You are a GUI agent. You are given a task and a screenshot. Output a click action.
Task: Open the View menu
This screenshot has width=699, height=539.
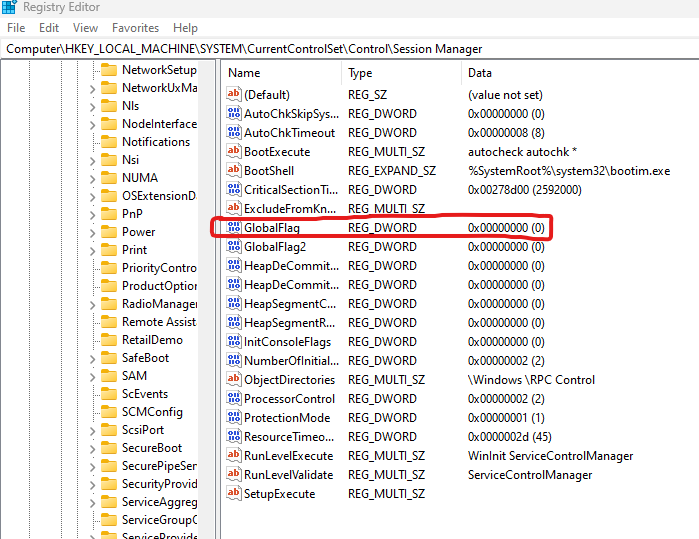(x=85, y=28)
